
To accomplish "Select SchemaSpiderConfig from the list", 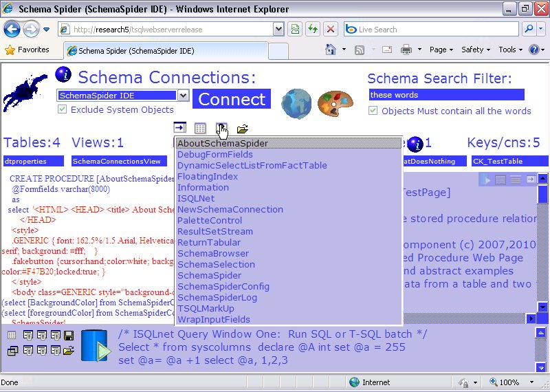I will pyautogui.click(x=223, y=286).
